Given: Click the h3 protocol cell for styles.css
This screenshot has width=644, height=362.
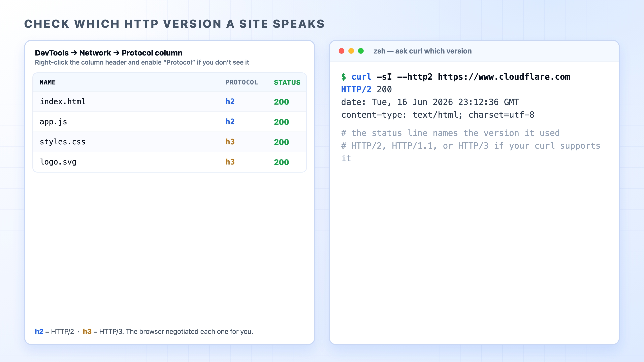Looking at the screenshot, I should 230,142.
